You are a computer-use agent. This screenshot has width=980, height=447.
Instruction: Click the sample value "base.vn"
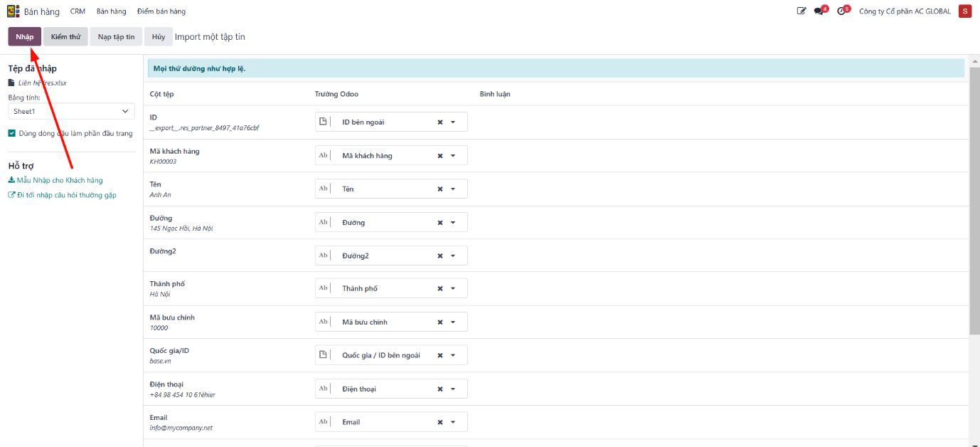tap(159, 362)
